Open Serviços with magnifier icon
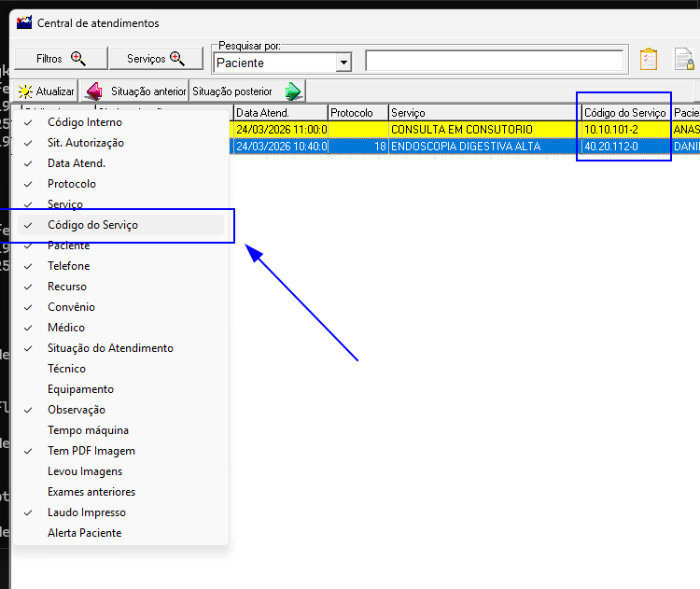 tap(156, 59)
